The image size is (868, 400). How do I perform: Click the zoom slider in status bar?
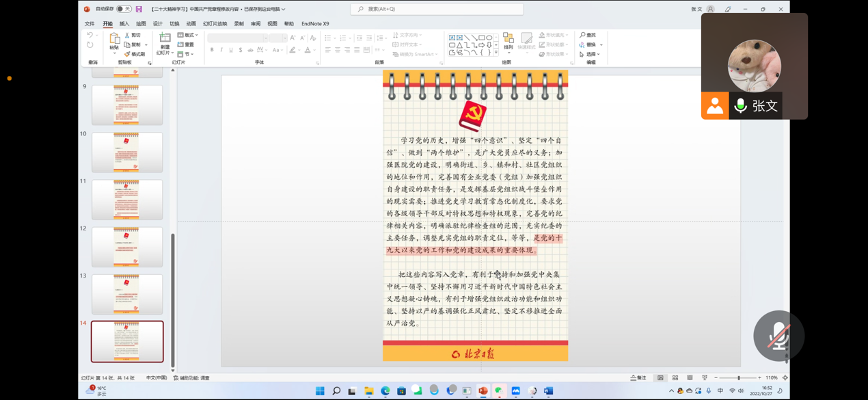[738, 378]
